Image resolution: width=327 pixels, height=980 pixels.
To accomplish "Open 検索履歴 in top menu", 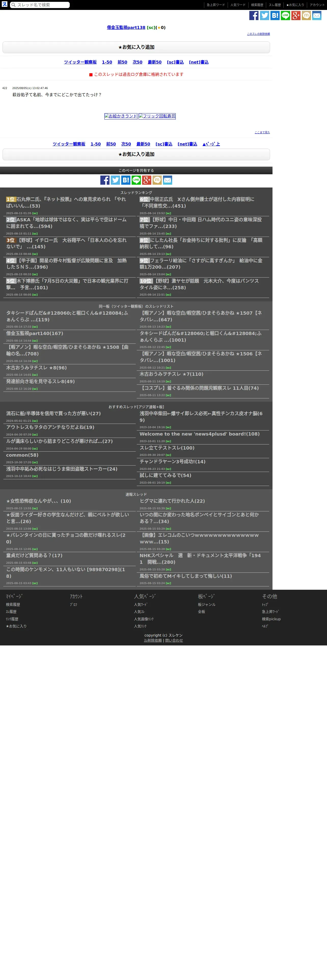I will click(257, 5).
